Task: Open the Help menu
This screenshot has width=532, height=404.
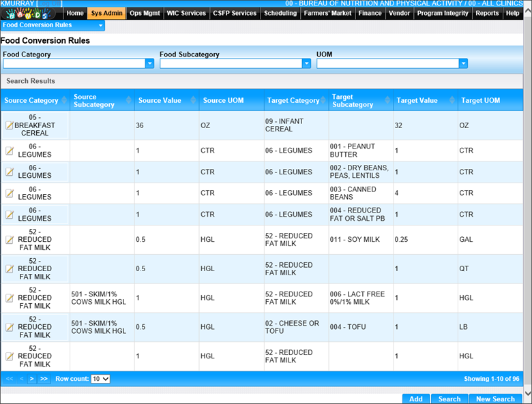Action: pos(512,13)
